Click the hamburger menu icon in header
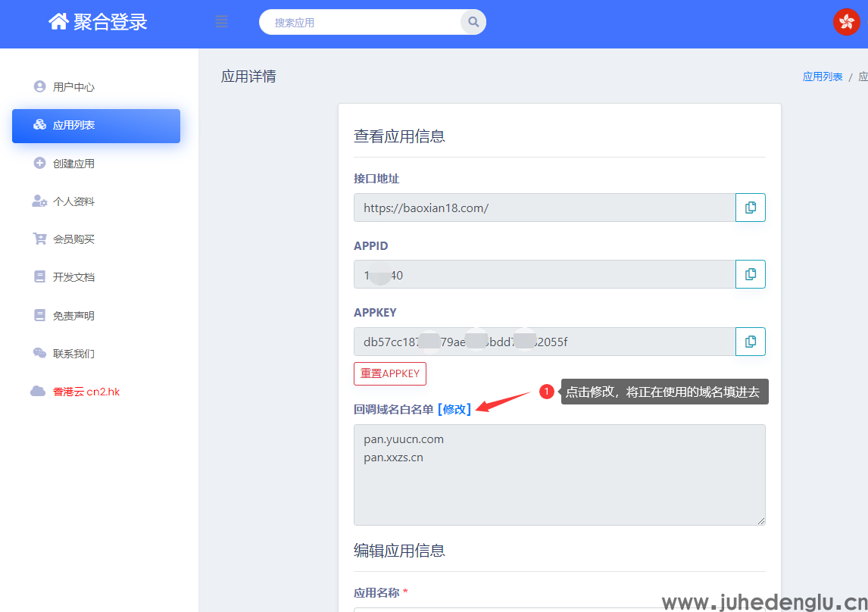Screen dimensions: 868x612 tap(221, 21)
